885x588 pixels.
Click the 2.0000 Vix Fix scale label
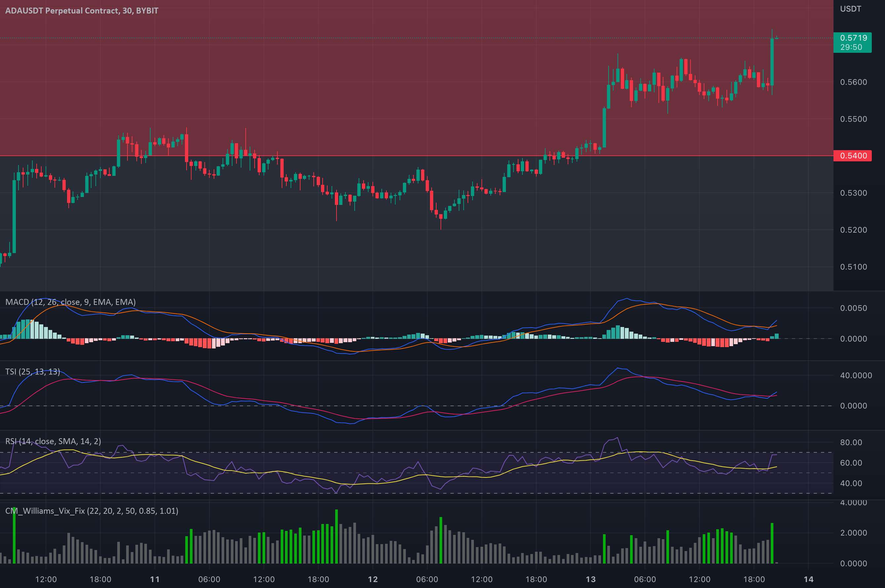[854, 533]
